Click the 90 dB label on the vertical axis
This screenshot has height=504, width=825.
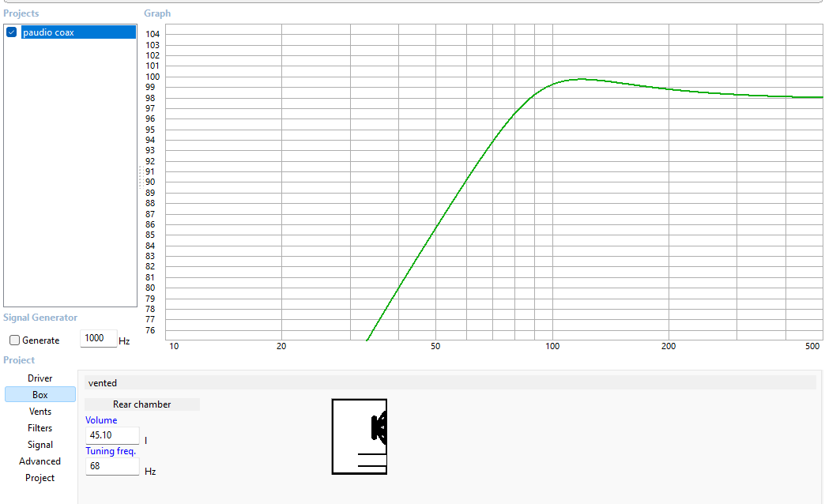coord(150,182)
